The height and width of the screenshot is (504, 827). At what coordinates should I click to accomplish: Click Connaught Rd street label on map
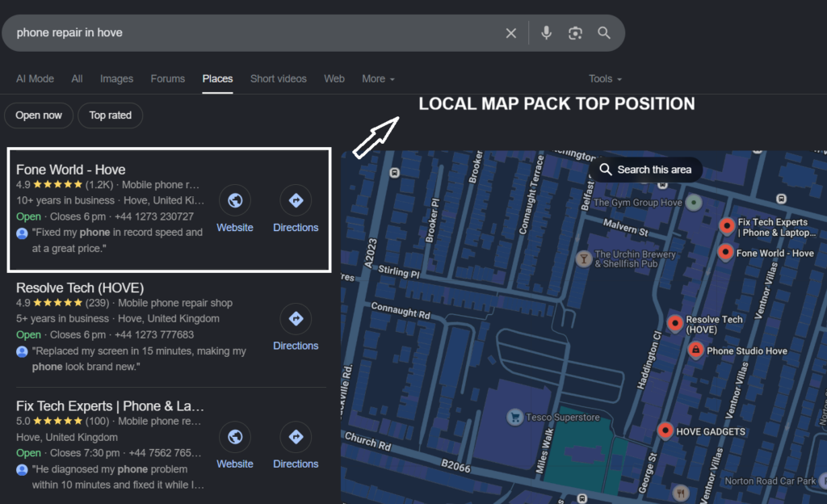(401, 310)
